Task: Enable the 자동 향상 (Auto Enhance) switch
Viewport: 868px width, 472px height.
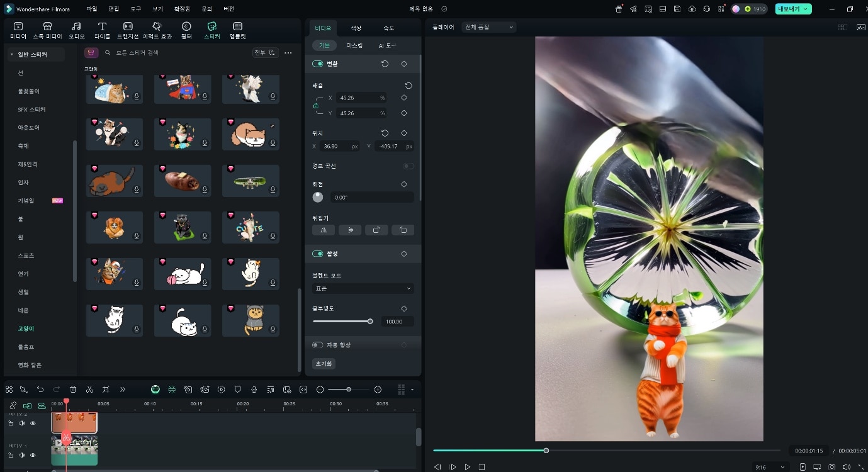Action: [x=317, y=345]
